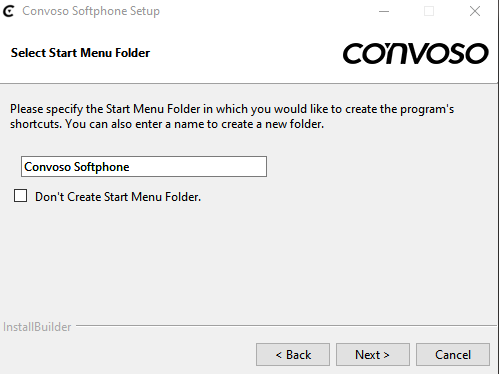Click the Start Menu folder name field

(x=144, y=166)
